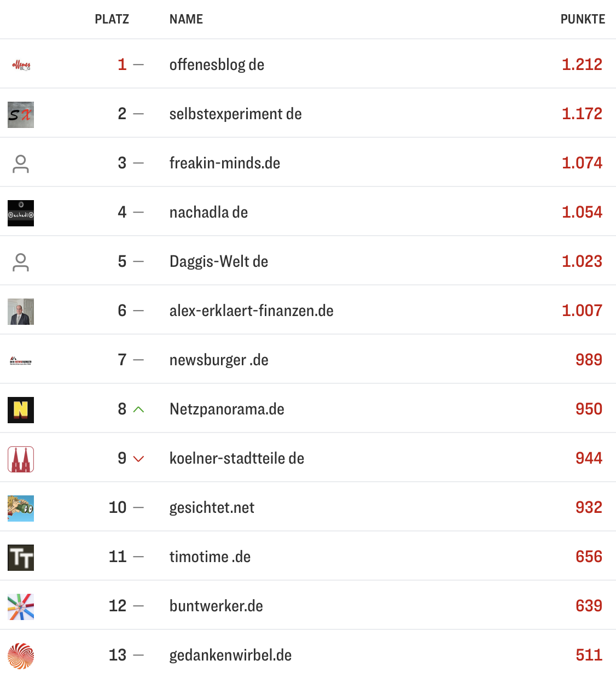Viewport: 616px width, 678px height.
Task: Click the yellow N Netzpanorama icon
Action: pyautogui.click(x=21, y=410)
